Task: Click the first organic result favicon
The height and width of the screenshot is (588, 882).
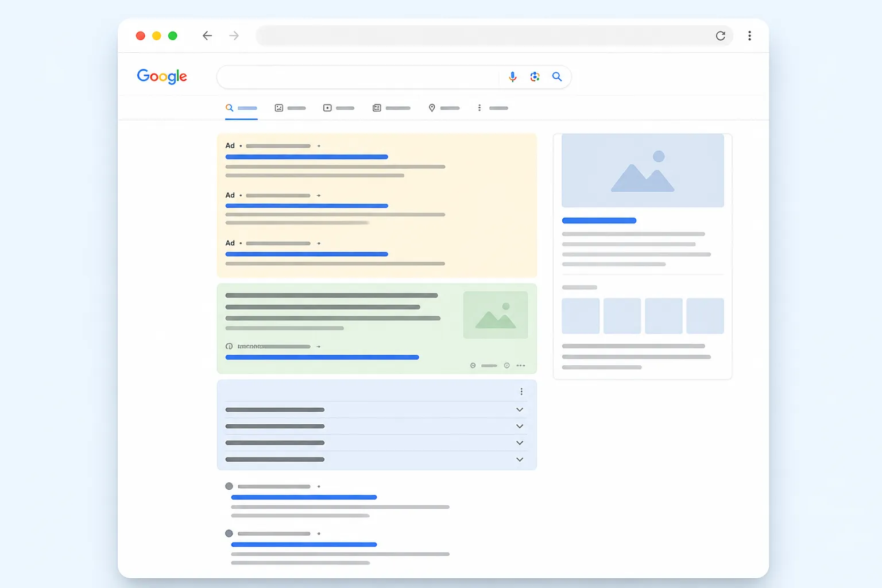Action: click(x=229, y=486)
